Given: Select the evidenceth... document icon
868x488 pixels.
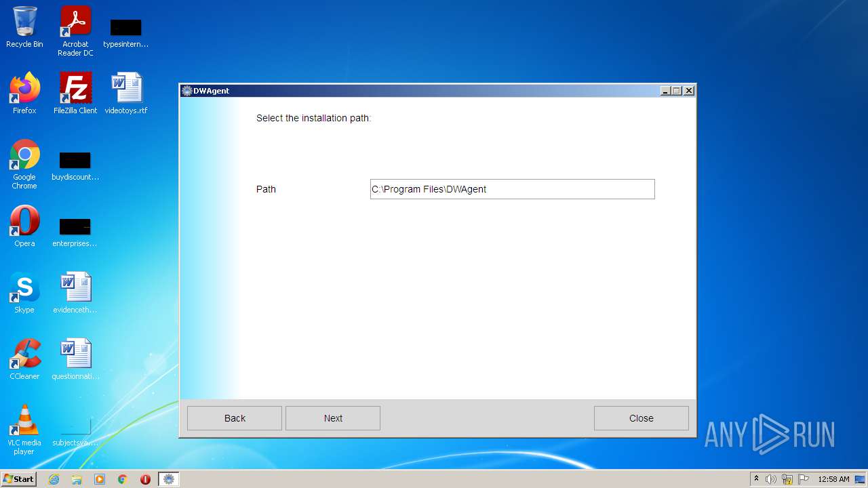Looking at the screenshot, I should coord(75,293).
